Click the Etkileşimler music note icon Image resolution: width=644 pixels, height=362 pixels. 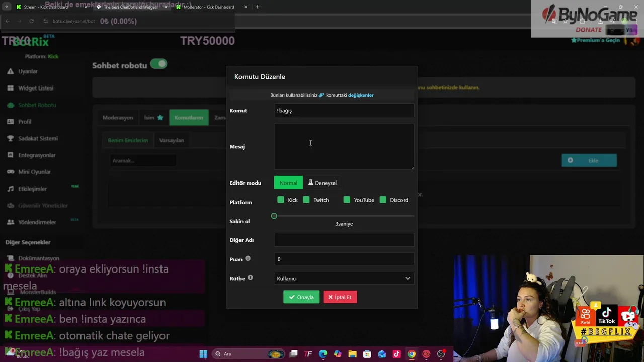tap(10, 189)
